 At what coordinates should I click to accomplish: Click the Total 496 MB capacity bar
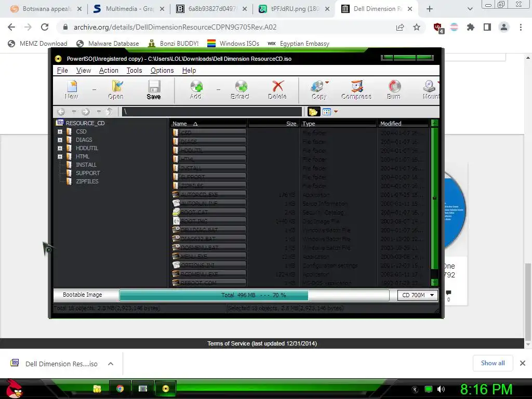coord(254,295)
